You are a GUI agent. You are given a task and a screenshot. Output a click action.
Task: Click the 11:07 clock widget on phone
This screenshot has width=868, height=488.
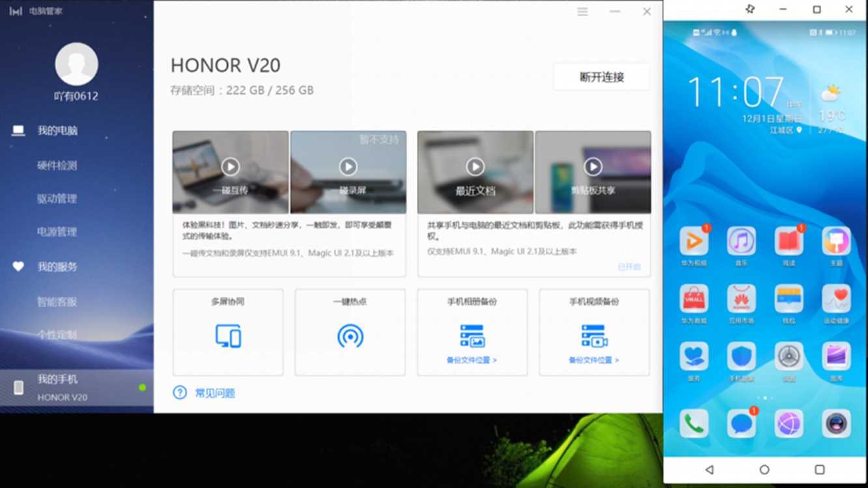[x=735, y=92]
